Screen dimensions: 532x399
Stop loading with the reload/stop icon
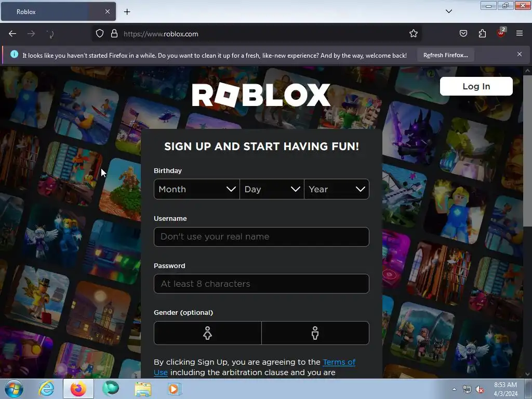coord(50,34)
